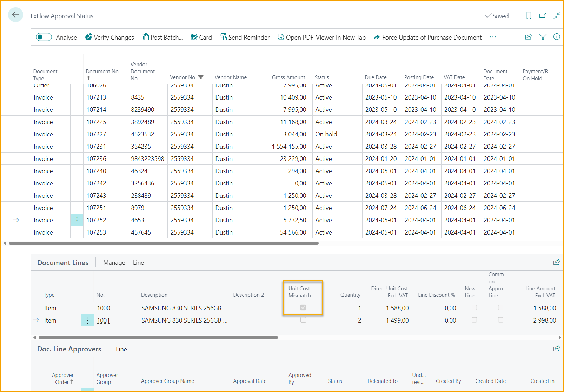Share the Document Lines section
This screenshot has width=564, height=392.
[x=557, y=262]
